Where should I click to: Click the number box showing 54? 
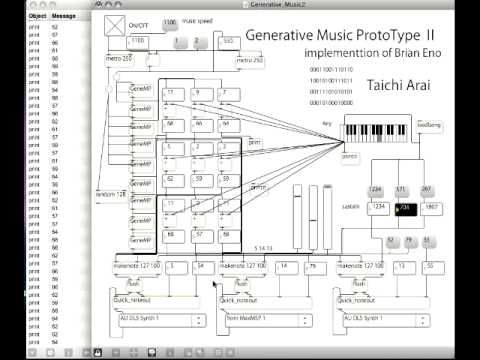point(203,268)
